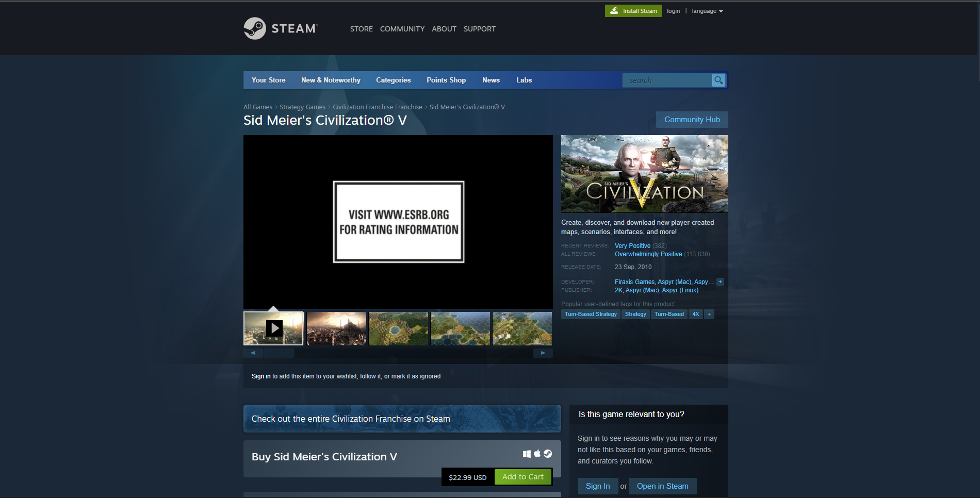The image size is (980, 498).
Task: Click the Steam logo in the header
Action: [x=281, y=28]
